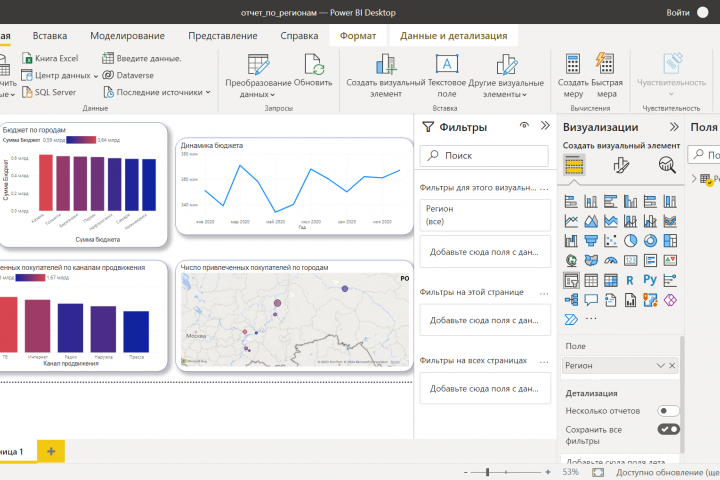Open the Формат ribbon tab
The image size is (720, 480).
click(358, 36)
